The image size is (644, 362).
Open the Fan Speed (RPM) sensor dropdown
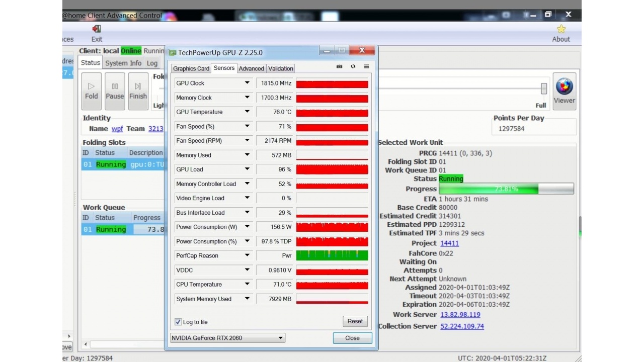click(x=247, y=140)
